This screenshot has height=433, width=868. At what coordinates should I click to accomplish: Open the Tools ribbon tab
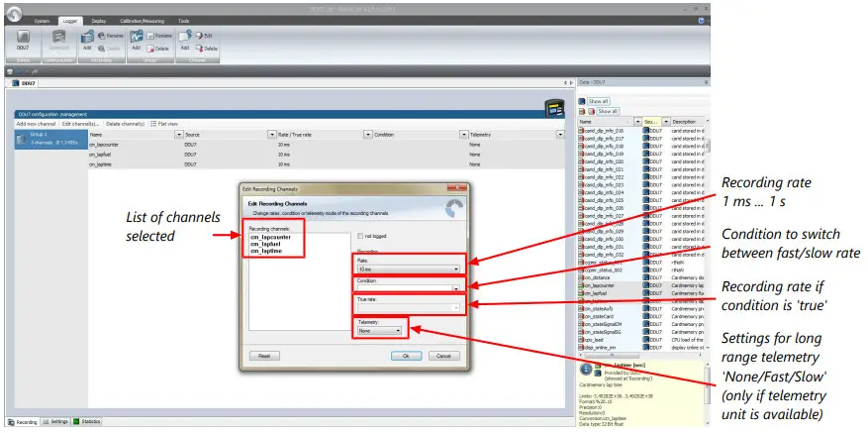pos(184,21)
